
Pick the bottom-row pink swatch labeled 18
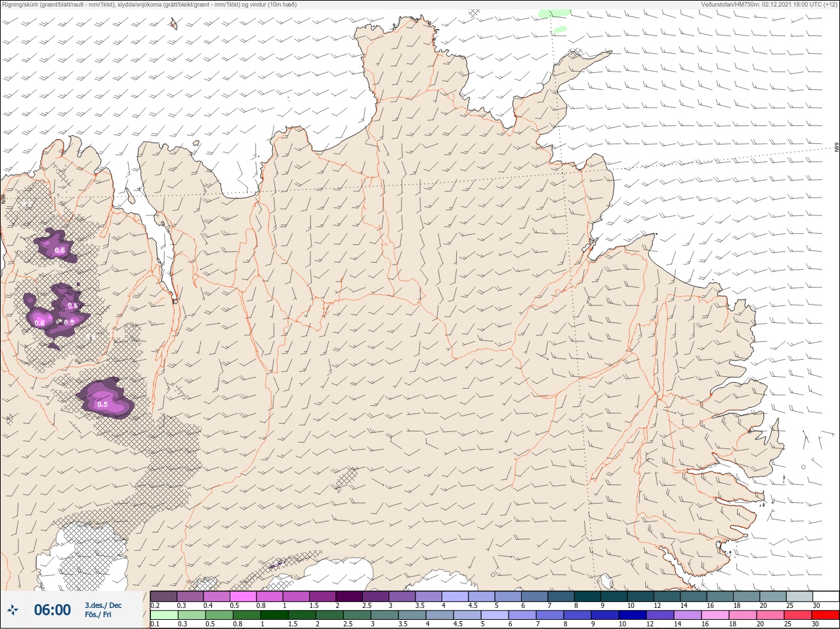click(744, 615)
